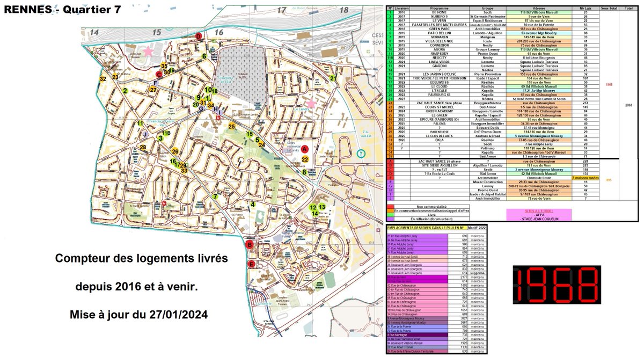Click the 'Nb Lgts' column header
This screenshot has height=357, width=644.
[586, 9]
